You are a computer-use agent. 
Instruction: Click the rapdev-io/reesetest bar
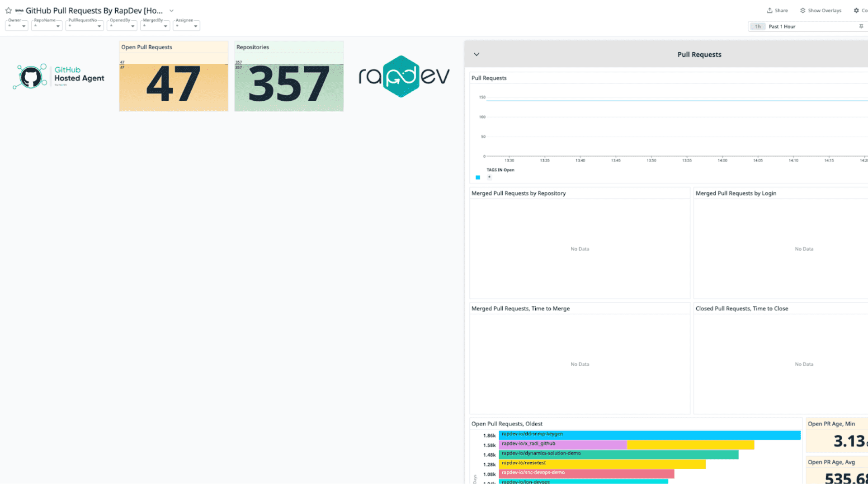[x=602, y=464]
